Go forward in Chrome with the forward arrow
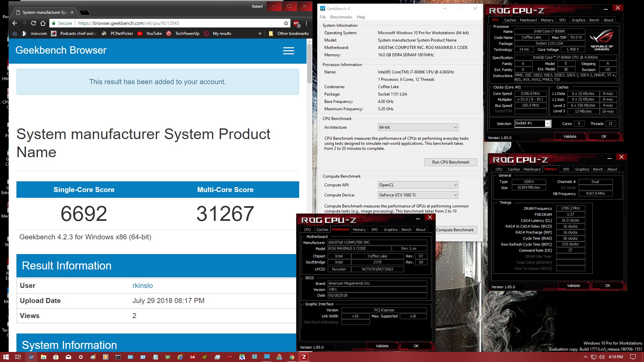644x362 pixels. [24, 23]
